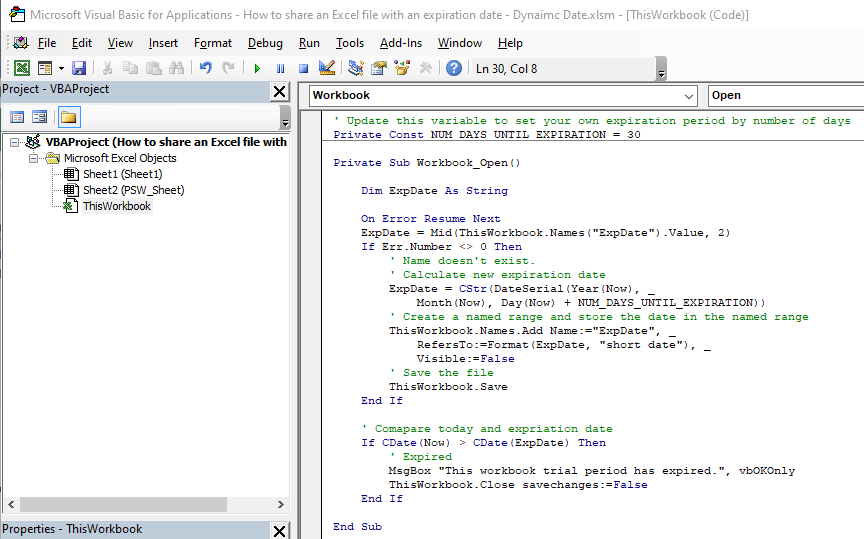Click View Microsoft Excel toolbar icon

[22, 68]
